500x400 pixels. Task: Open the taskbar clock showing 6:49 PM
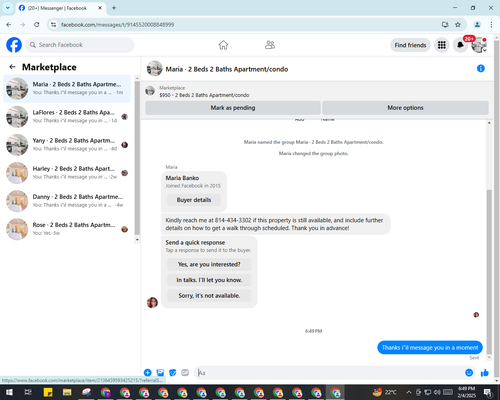(466, 392)
